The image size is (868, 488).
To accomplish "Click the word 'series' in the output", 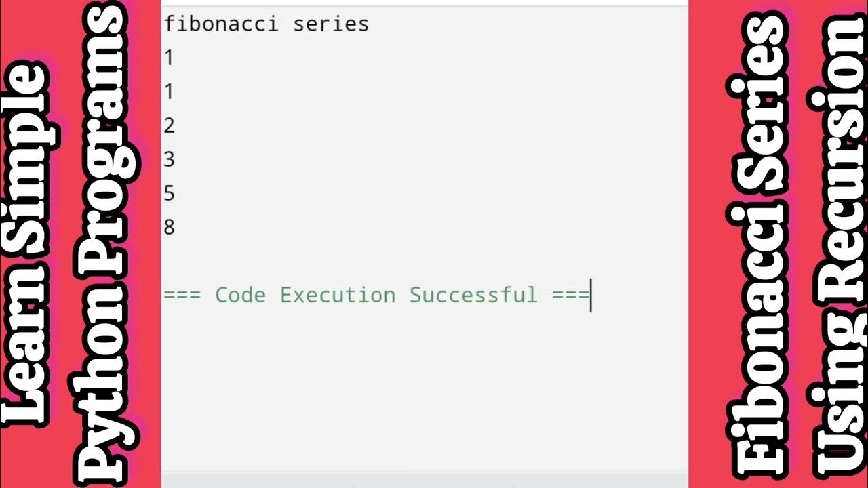I will pos(331,24).
